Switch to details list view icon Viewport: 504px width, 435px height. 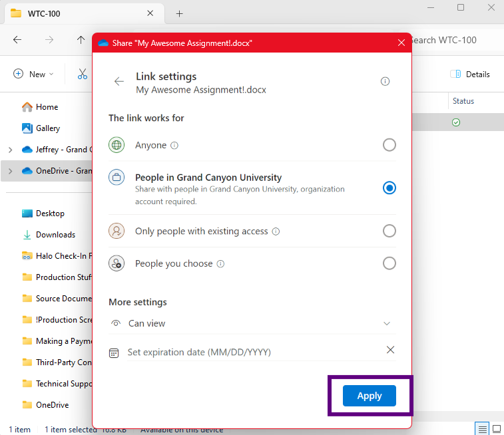482,428
